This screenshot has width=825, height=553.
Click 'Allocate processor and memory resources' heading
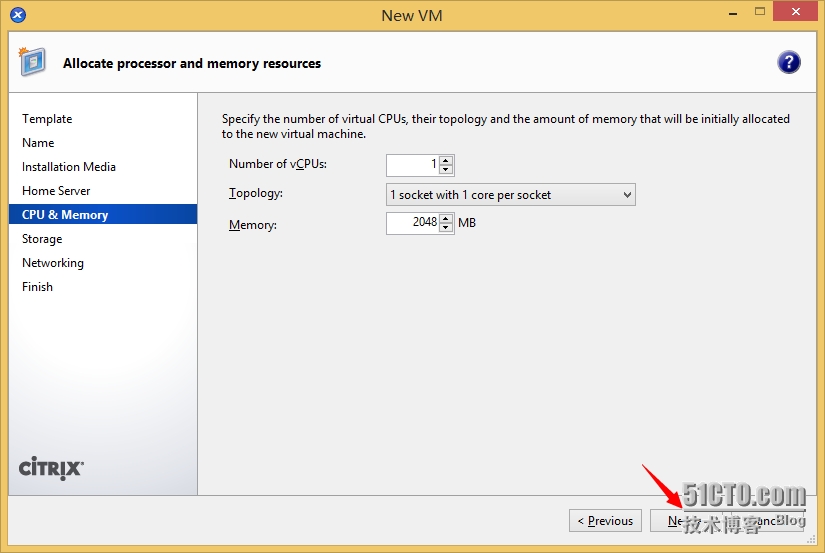pos(192,64)
